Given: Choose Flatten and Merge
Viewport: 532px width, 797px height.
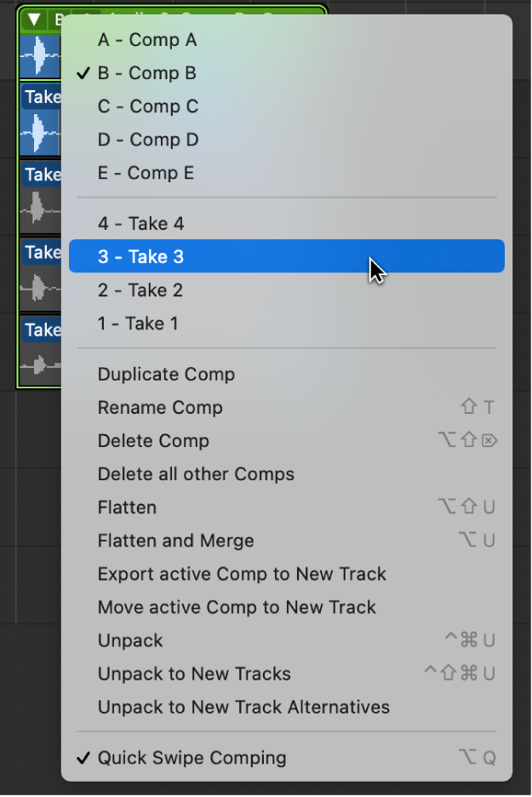Looking at the screenshot, I should (x=175, y=541).
